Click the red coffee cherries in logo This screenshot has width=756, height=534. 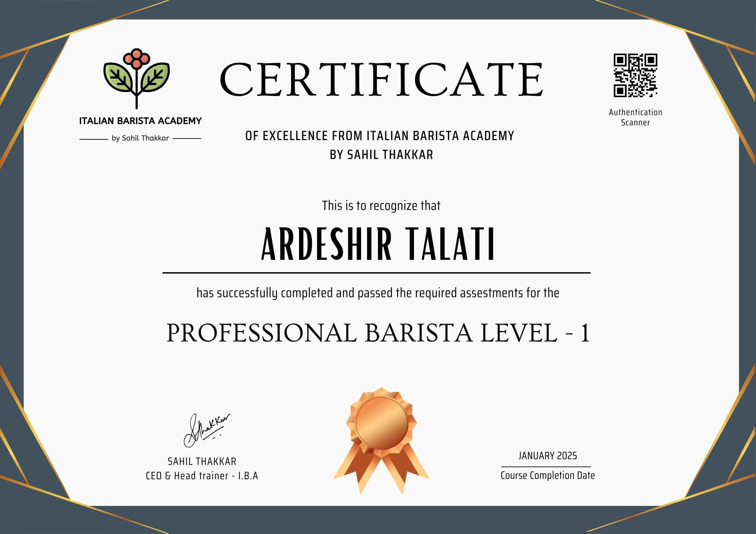(136, 59)
